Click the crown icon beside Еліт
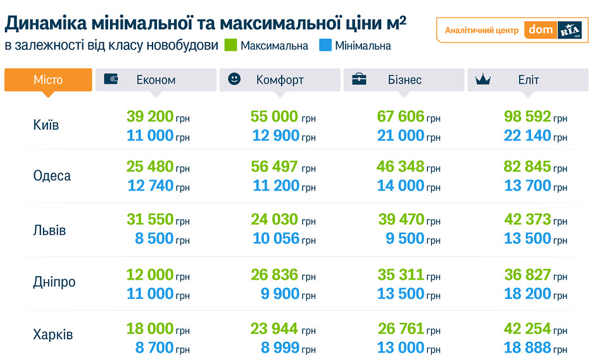Viewport: 595px width, 364px height. tap(484, 80)
